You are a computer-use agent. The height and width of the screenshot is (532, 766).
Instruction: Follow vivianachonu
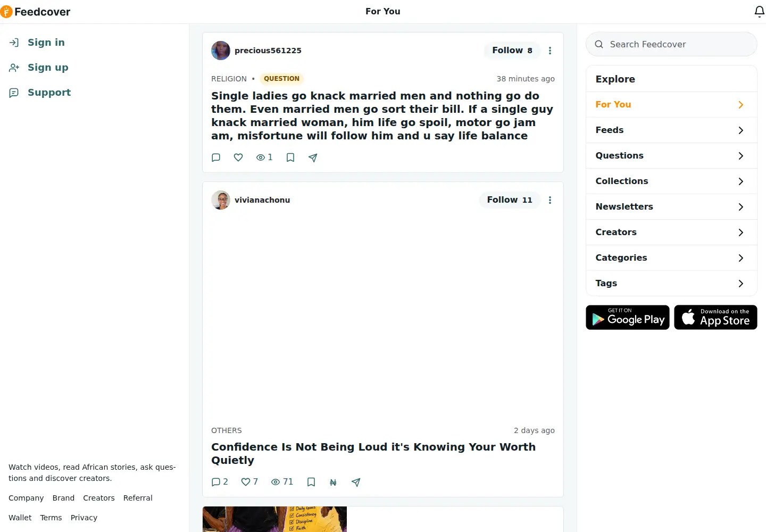coord(510,200)
